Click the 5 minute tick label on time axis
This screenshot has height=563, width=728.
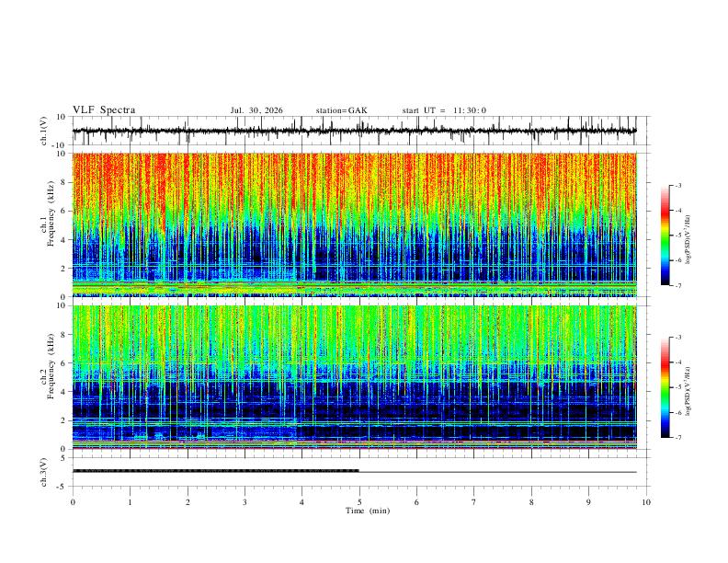pyautogui.click(x=359, y=502)
